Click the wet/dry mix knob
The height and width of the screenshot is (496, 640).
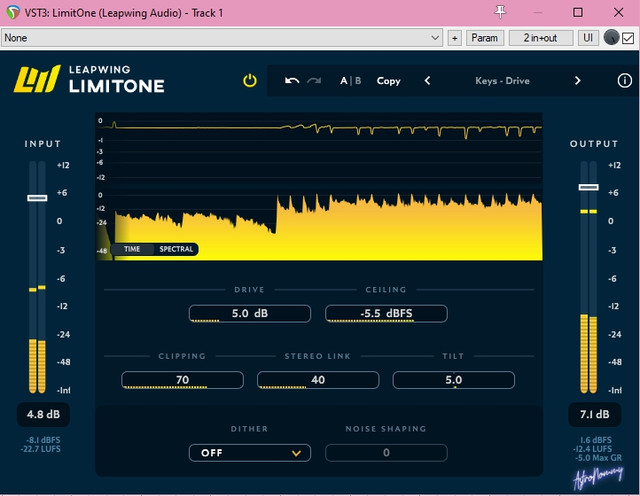pyautogui.click(x=611, y=38)
